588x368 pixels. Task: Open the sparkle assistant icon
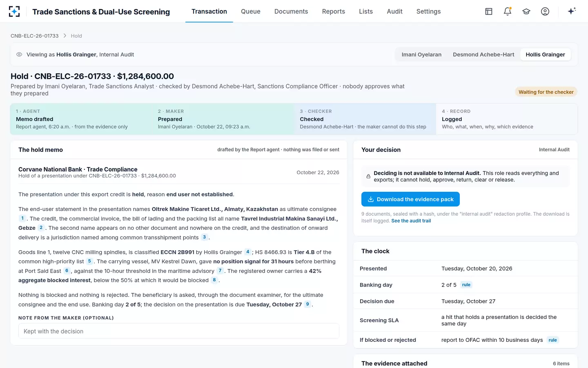click(572, 11)
